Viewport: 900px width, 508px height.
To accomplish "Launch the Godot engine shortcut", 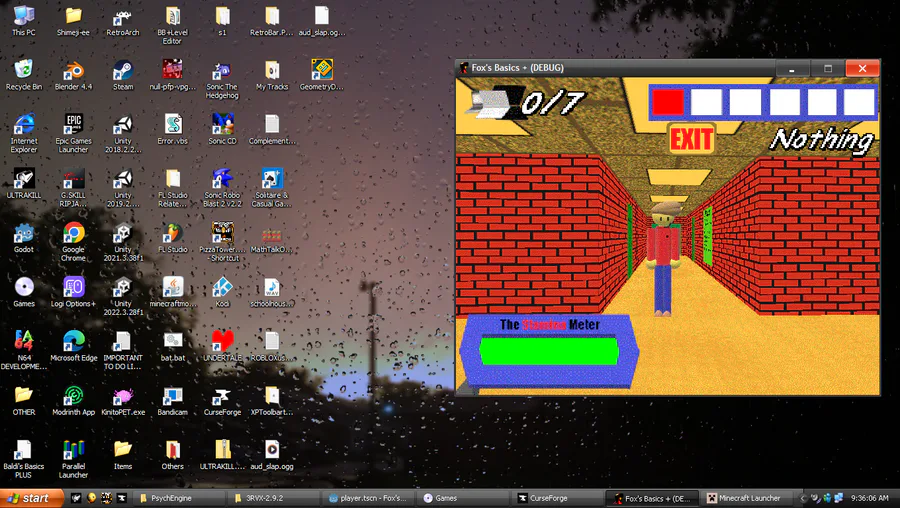I will 24,238.
